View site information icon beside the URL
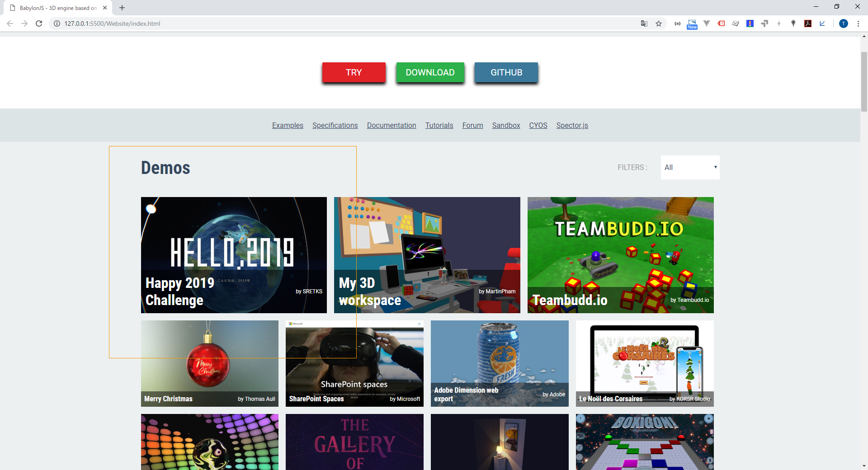Image resolution: width=868 pixels, height=470 pixels. coord(57,23)
